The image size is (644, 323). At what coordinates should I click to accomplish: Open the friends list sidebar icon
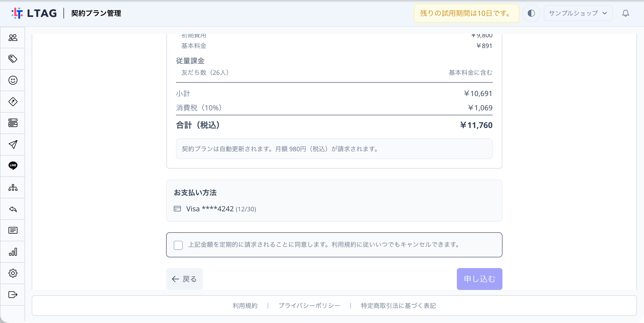[13, 38]
